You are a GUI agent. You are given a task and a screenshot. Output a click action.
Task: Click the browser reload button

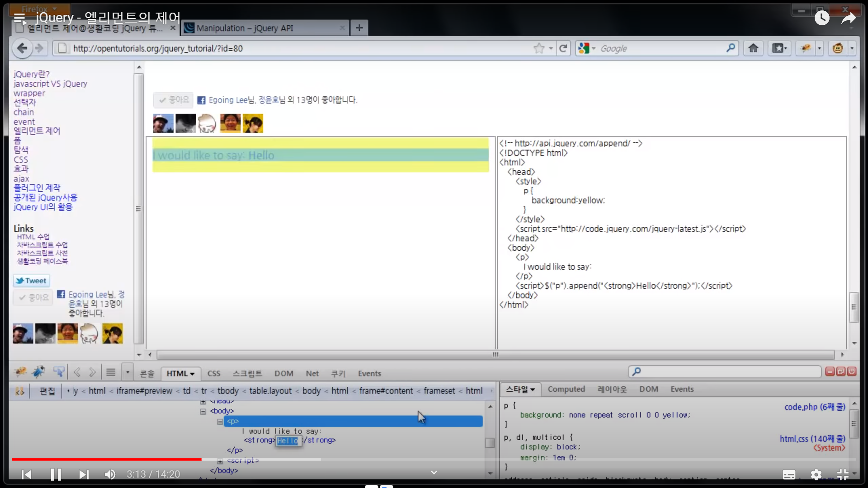pos(563,48)
